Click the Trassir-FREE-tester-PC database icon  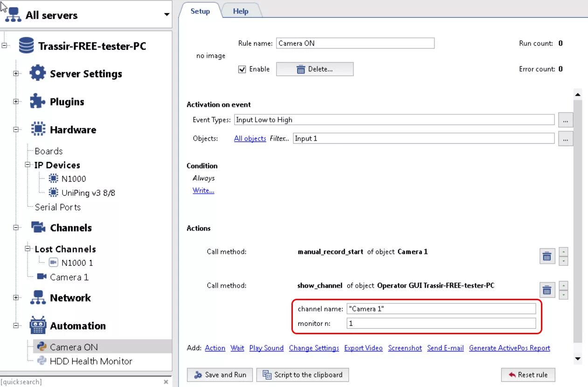26,46
